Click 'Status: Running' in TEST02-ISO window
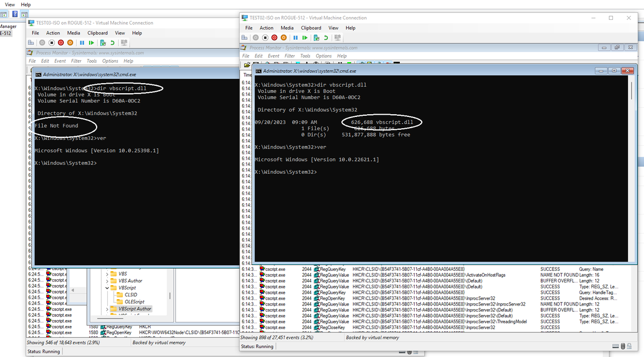The width and height of the screenshot is (644, 357). 257,347
